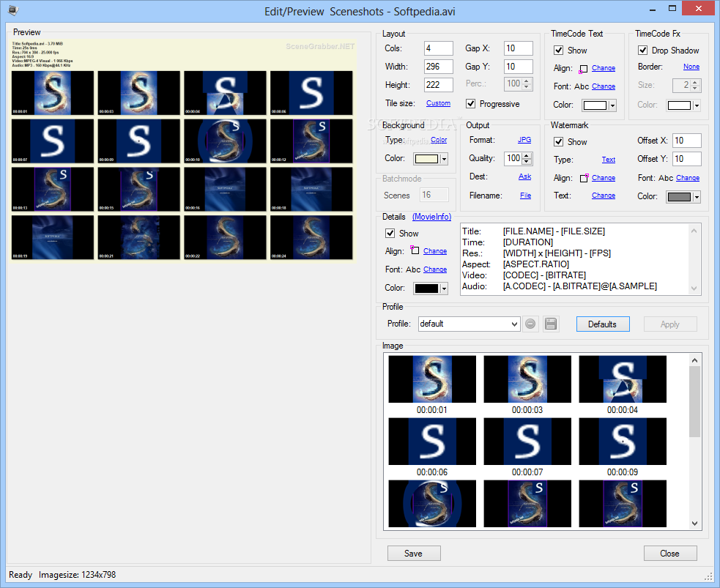This screenshot has height=588, width=720.
Task: Click Image list scroll up arrow
Action: point(695,360)
